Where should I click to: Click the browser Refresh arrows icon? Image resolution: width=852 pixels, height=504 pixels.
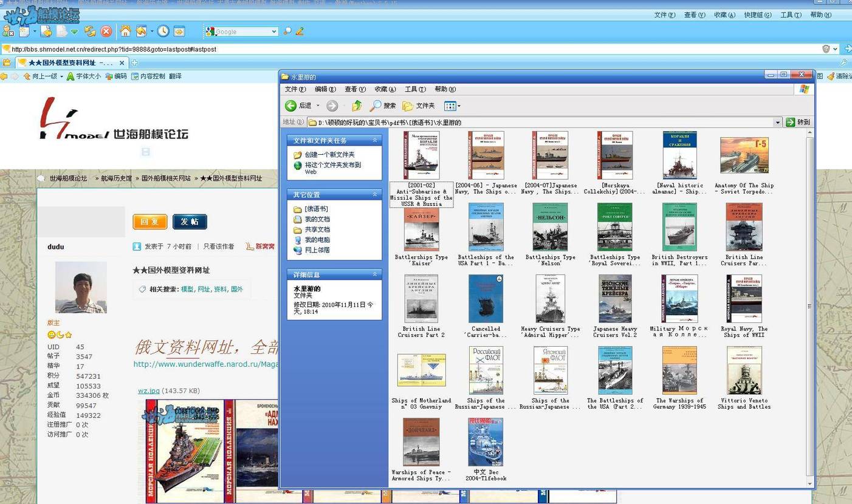point(90,31)
